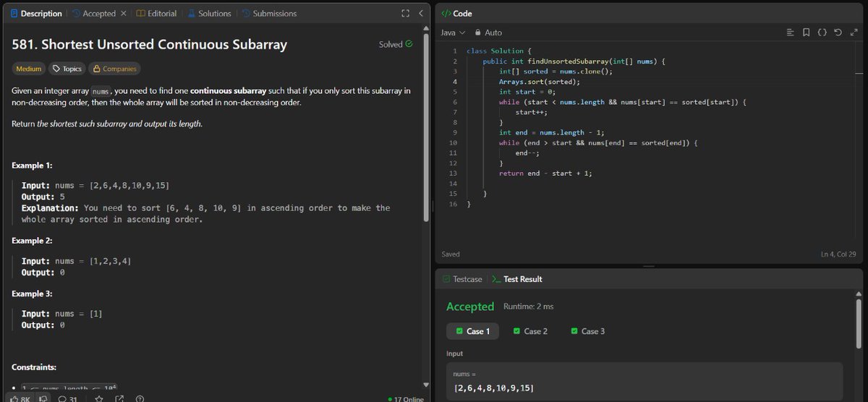This screenshot has width=868, height=402.
Task: Click the thumbs down dislike icon
Action: 43,398
